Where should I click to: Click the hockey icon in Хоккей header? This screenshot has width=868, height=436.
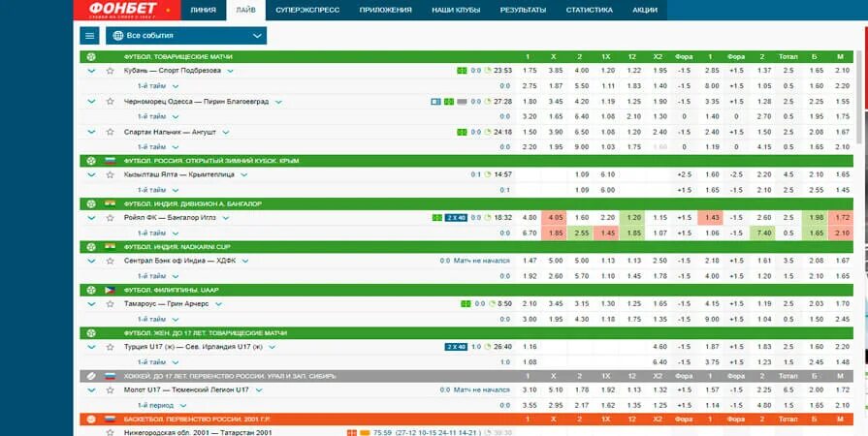coord(91,376)
